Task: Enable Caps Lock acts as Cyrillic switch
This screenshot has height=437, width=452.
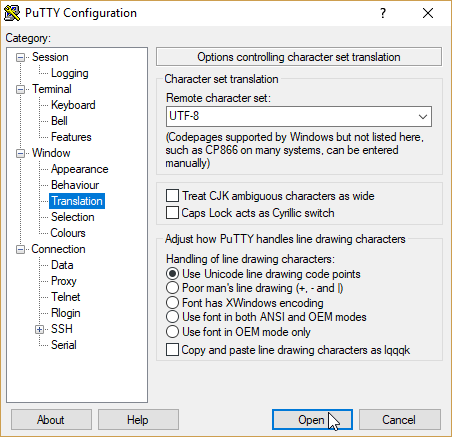Action: tap(172, 213)
